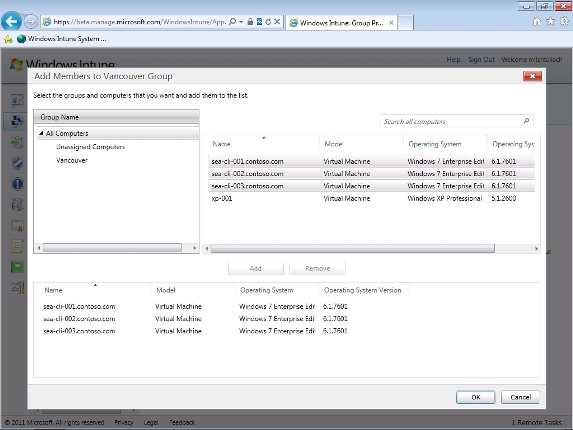This screenshot has width=573, height=430.
Task: Click right arrow of computer list scrollbar
Action: (536, 249)
